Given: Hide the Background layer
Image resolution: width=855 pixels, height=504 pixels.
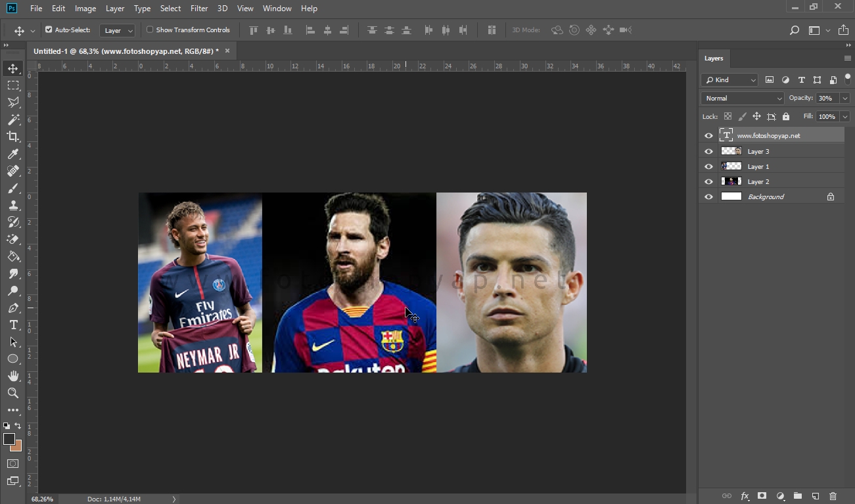Looking at the screenshot, I should click(708, 196).
